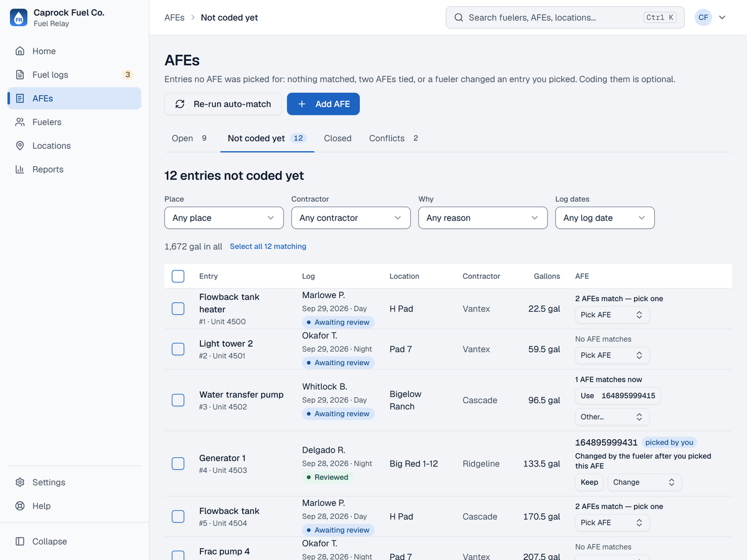Open the Other… dropdown for Water transfer pump
Viewport: 747px width, 560px height.
point(612,417)
